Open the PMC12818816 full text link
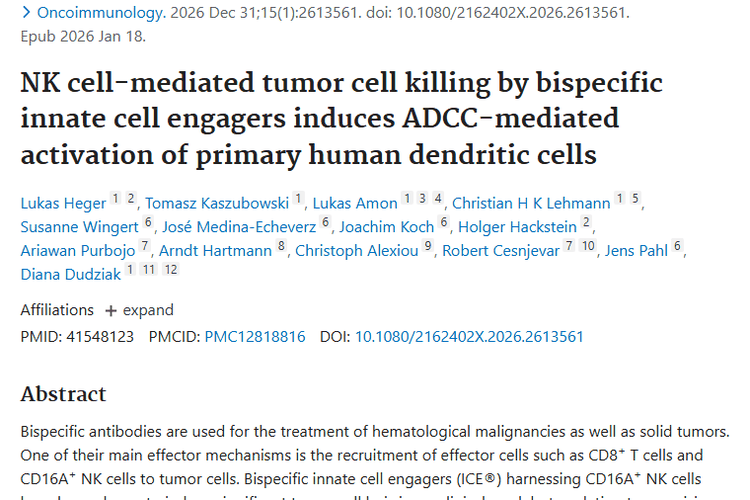The height and width of the screenshot is (500, 750). tap(255, 337)
